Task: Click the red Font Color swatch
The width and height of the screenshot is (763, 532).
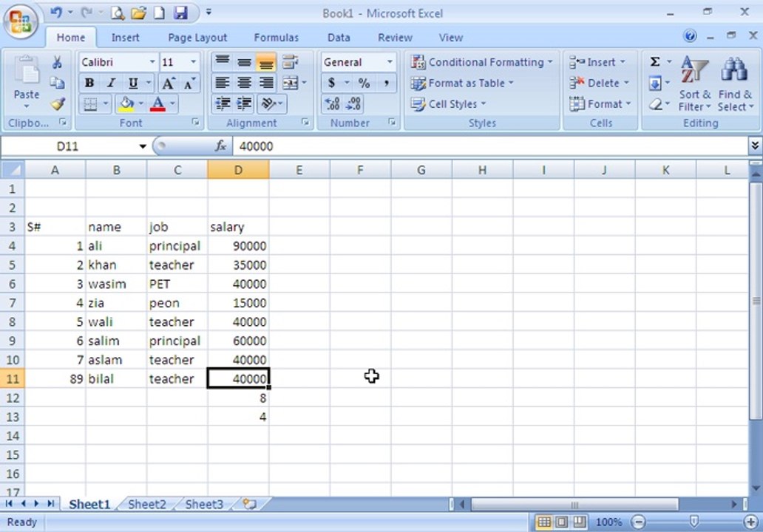Action: (157, 103)
